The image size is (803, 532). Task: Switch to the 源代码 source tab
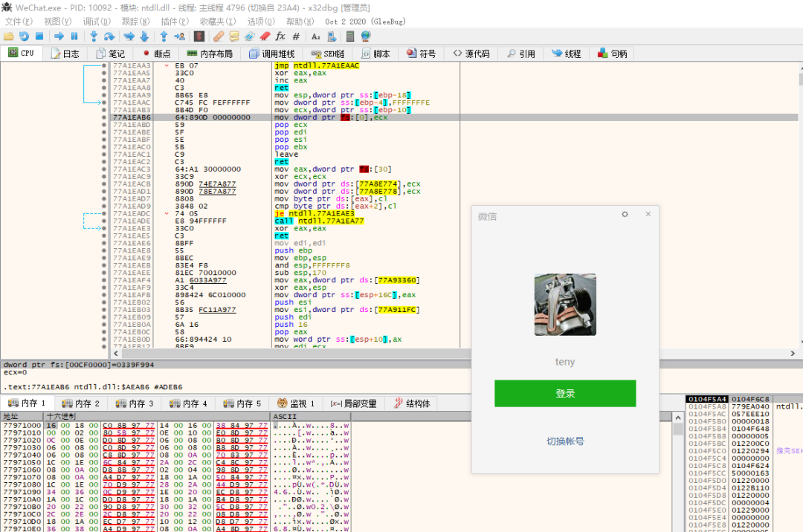[x=471, y=53]
